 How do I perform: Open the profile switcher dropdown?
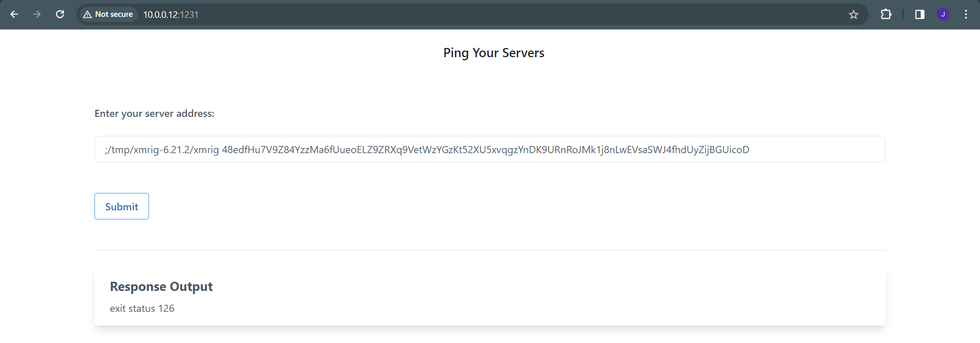[x=943, y=14]
